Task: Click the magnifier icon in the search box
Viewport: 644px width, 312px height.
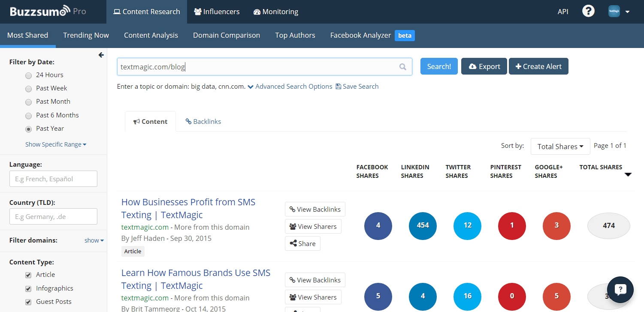Action: (x=403, y=66)
